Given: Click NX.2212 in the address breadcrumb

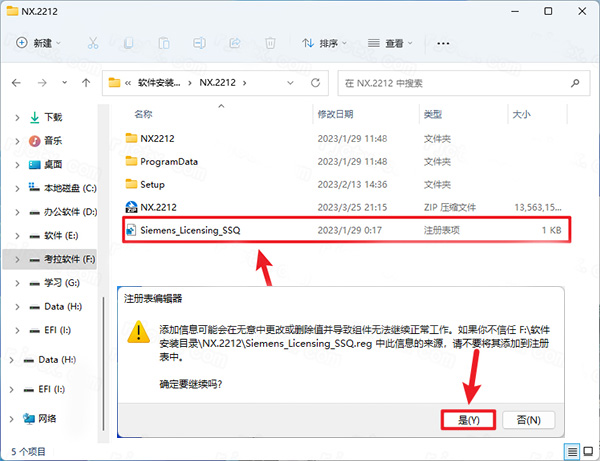Looking at the screenshot, I should [217, 83].
